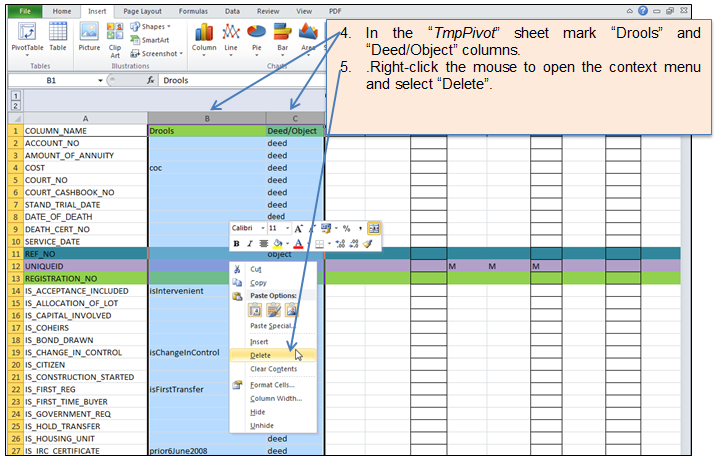Select Delete from the context menu
The image size is (717, 464).
[x=260, y=355]
